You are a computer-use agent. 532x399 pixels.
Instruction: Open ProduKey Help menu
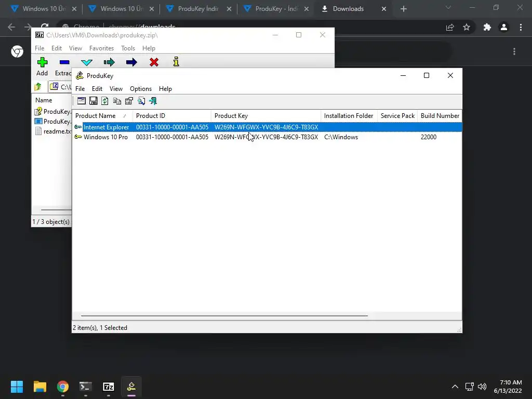pyautogui.click(x=165, y=88)
